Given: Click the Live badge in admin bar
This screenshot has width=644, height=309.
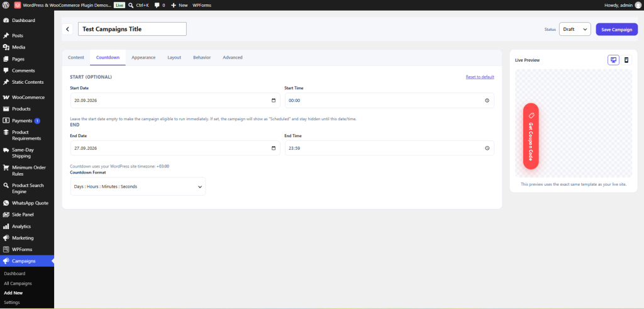Looking at the screenshot, I should pyautogui.click(x=119, y=5).
